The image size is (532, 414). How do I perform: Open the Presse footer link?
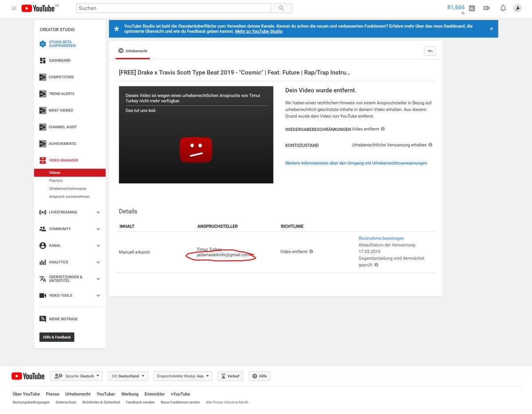click(x=52, y=394)
